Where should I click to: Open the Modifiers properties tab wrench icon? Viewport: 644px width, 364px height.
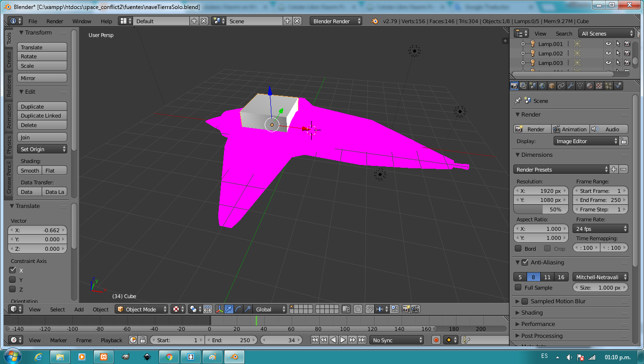pos(571,86)
